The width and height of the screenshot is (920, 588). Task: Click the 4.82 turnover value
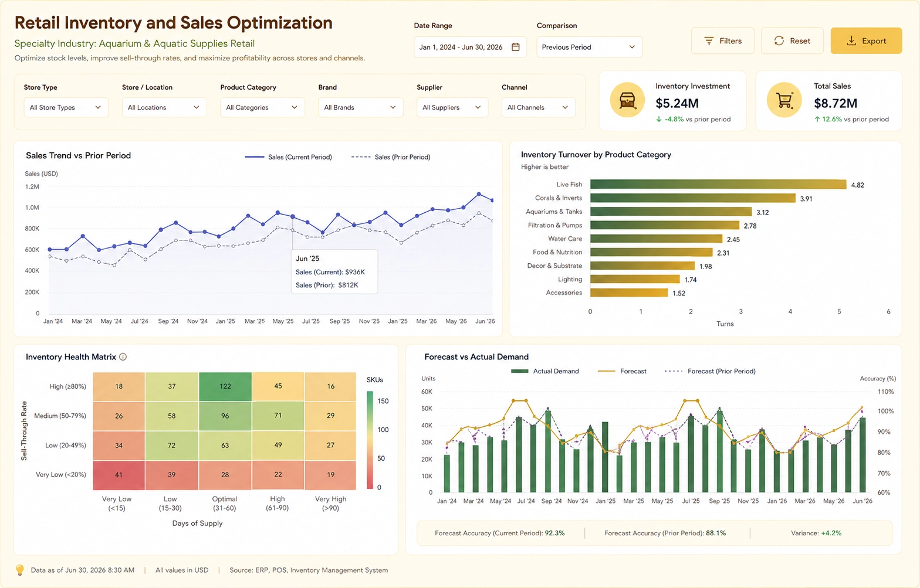(x=857, y=185)
